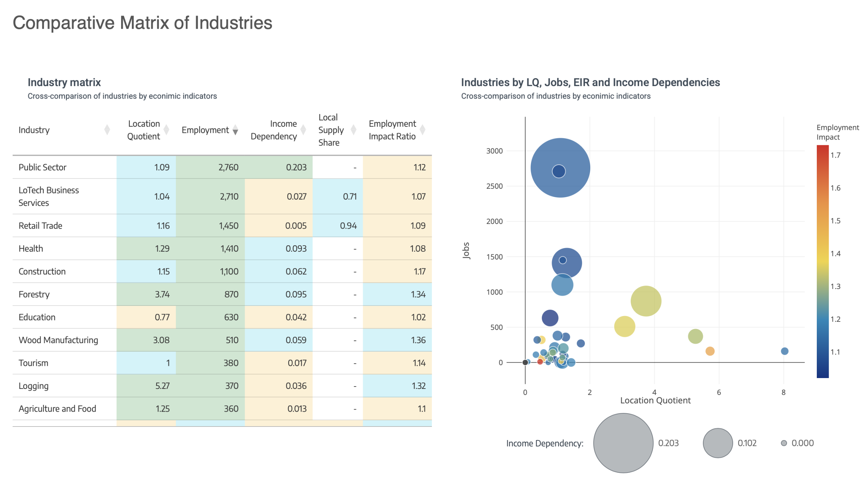Click the Wood Manufacturing industry name
This screenshot has width=868, height=478.
(x=58, y=340)
